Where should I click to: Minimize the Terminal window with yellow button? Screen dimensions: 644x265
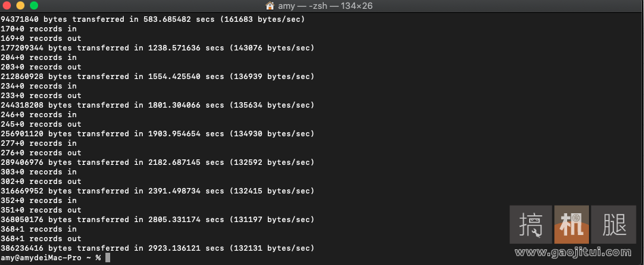coord(20,5)
